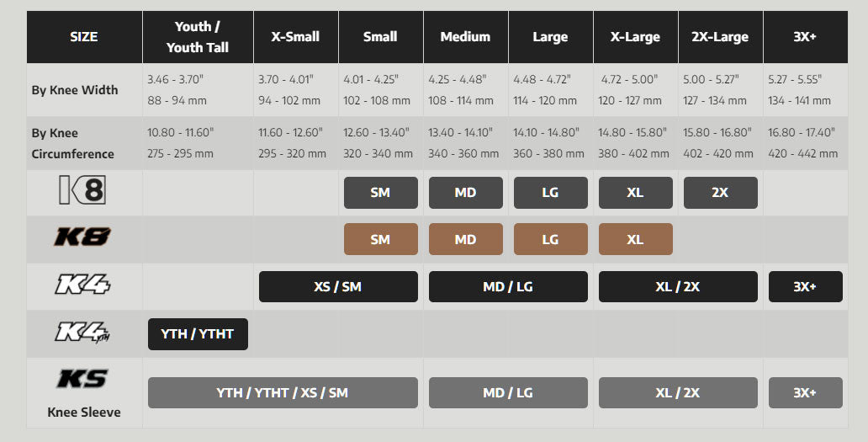The width and height of the screenshot is (868, 442).
Task: Click the boxed outline K8 logo
Action: coord(82,191)
